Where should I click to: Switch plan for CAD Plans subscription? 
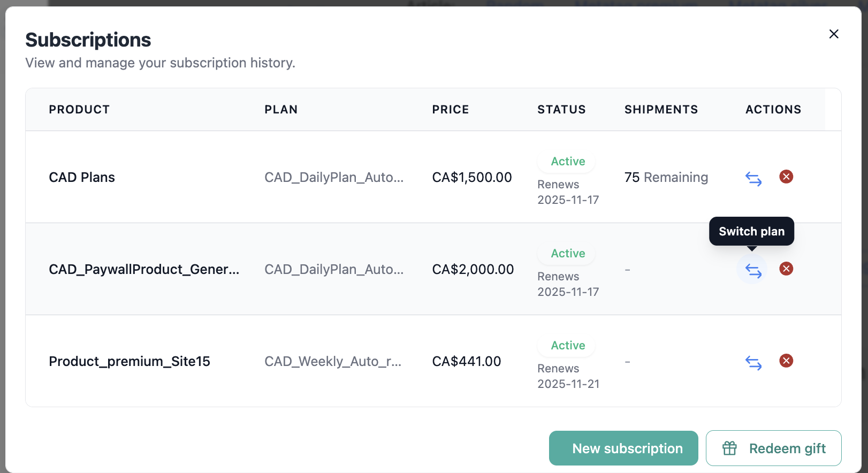(x=753, y=178)
